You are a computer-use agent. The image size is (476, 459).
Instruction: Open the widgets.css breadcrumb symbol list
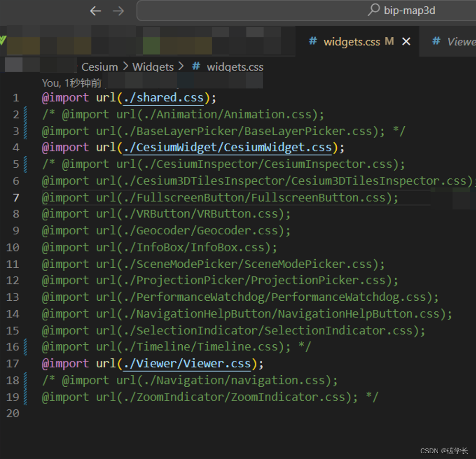click(x=235, y=67)
